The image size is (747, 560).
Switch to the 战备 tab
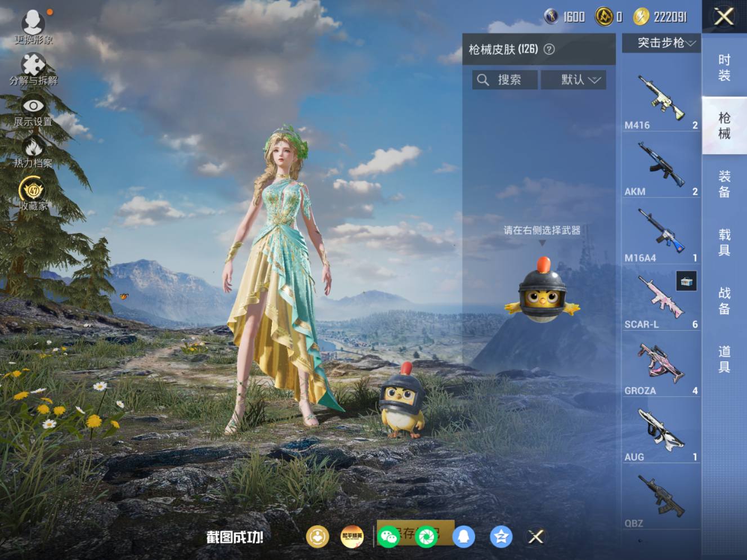point(724,301)
